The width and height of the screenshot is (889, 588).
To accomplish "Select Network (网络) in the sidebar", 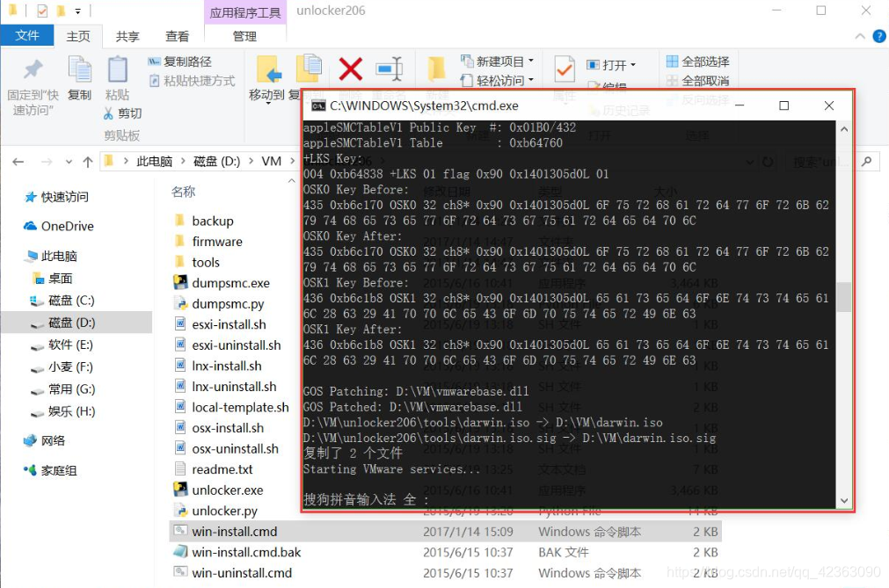I will coord(44,440).
